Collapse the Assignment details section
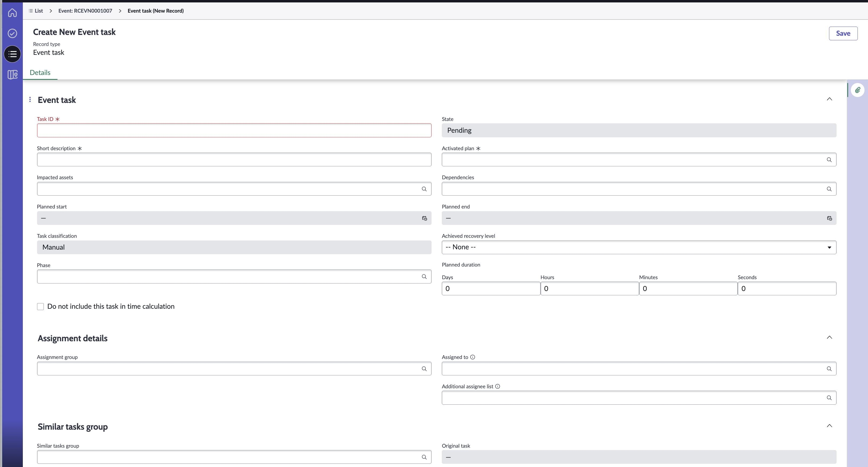 click(x=829, y=337)
